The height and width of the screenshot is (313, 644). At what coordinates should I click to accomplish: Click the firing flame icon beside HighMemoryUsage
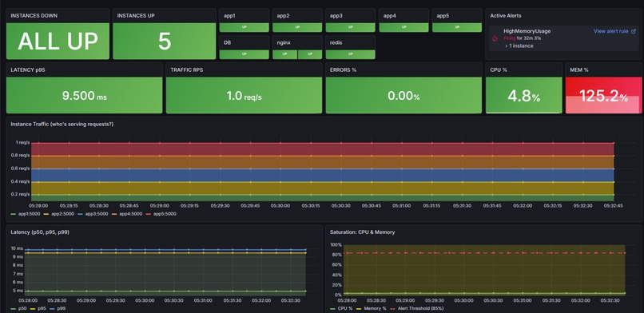pos(495,38)
